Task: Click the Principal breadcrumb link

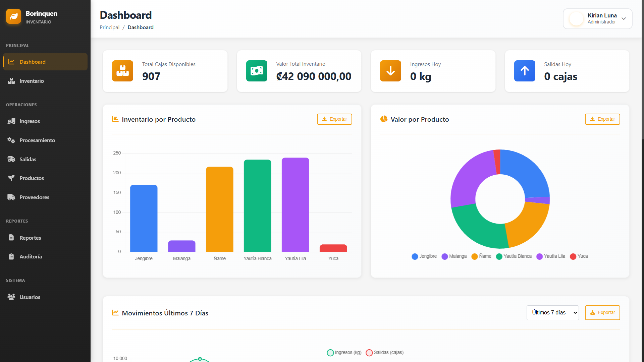Action: click(109, 27)
